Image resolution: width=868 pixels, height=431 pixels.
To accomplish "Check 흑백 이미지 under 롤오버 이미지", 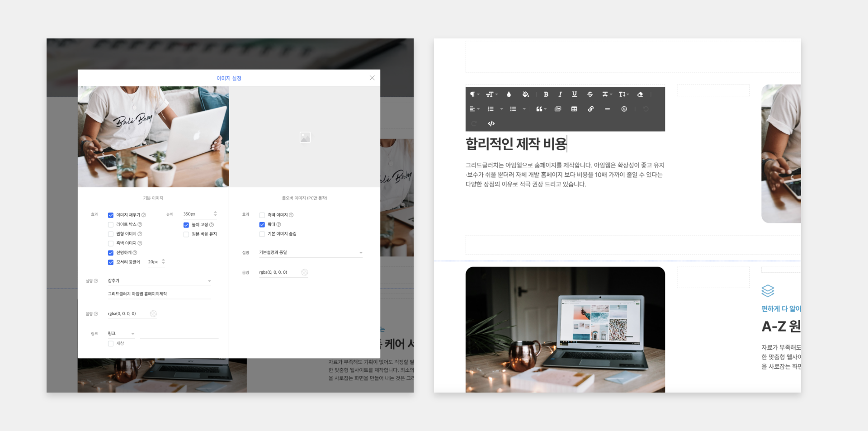I will (x=262, y=215).
